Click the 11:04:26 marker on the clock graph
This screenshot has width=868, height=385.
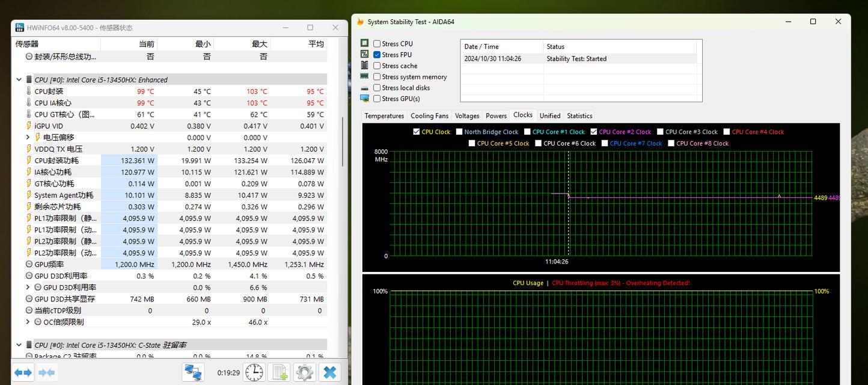click(557, 262)
